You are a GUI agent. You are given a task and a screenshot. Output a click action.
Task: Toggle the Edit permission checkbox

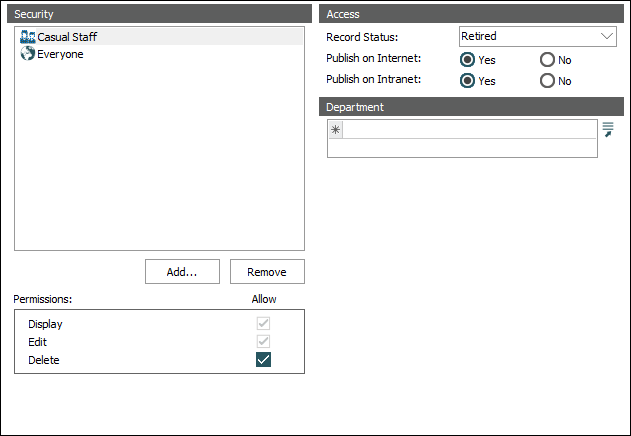coord(263,342)
